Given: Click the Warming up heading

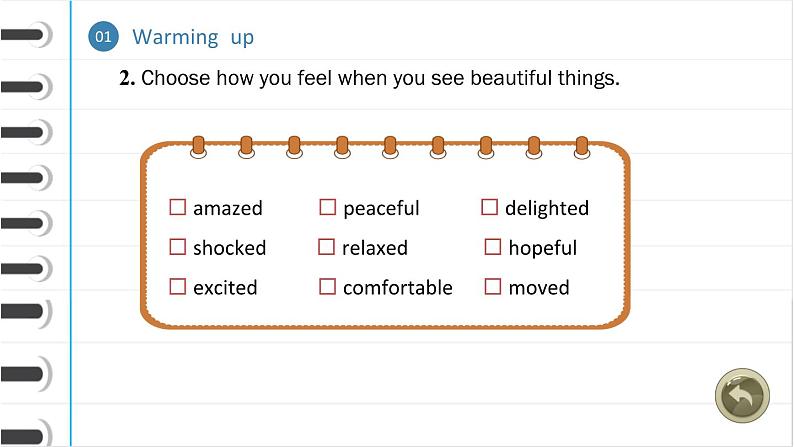Looking at the screenshot, I should click(193, 37).
